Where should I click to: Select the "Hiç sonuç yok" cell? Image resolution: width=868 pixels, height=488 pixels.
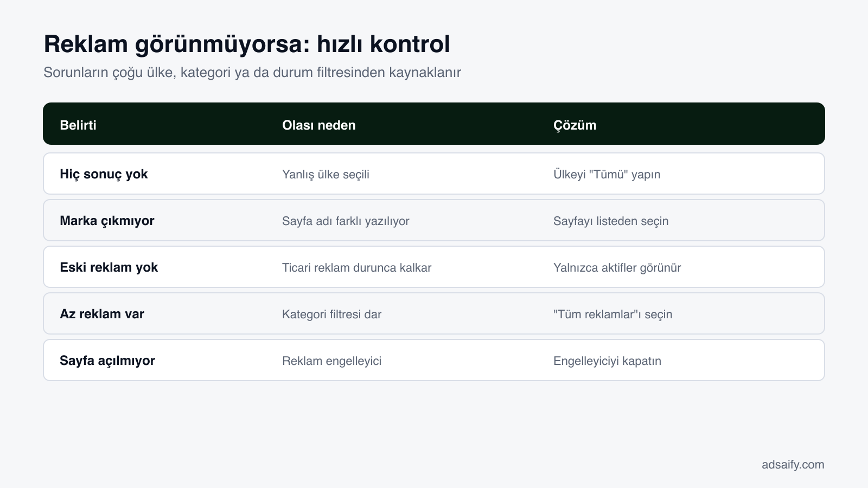click(104, 174)
